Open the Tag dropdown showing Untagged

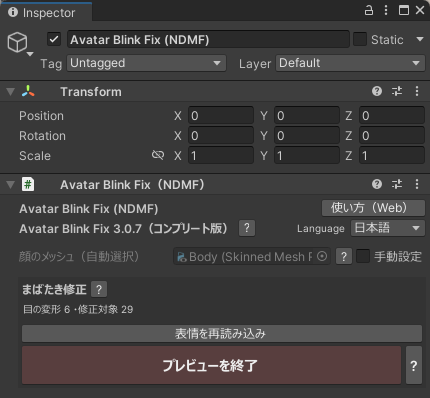(x=146, y=63)
